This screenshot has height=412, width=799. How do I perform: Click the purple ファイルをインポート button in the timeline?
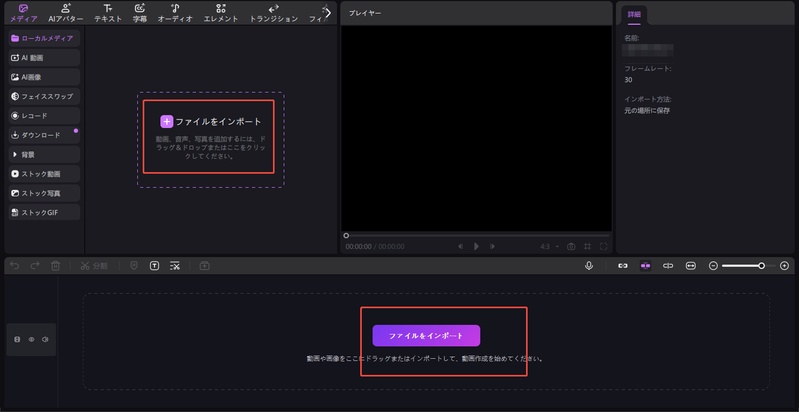tap(426, 336)
